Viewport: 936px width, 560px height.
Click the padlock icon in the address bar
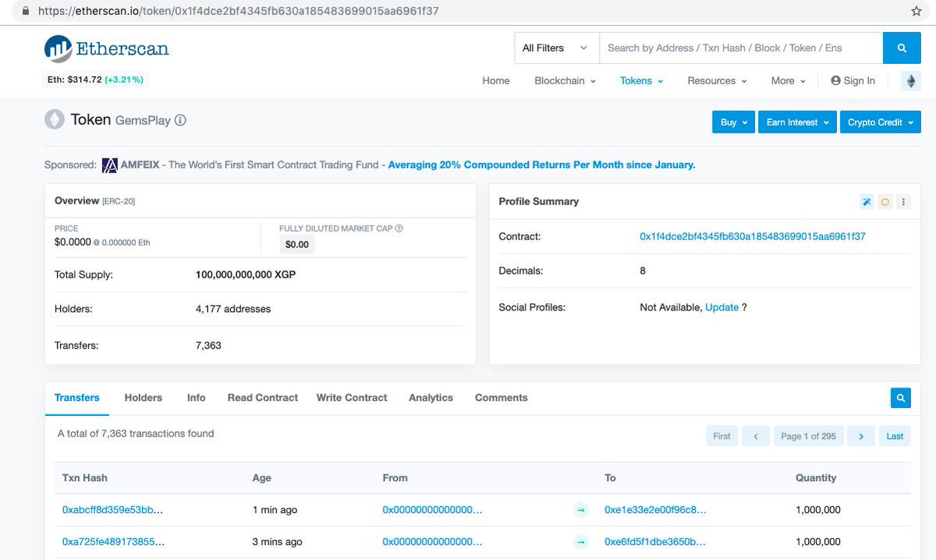25,12
